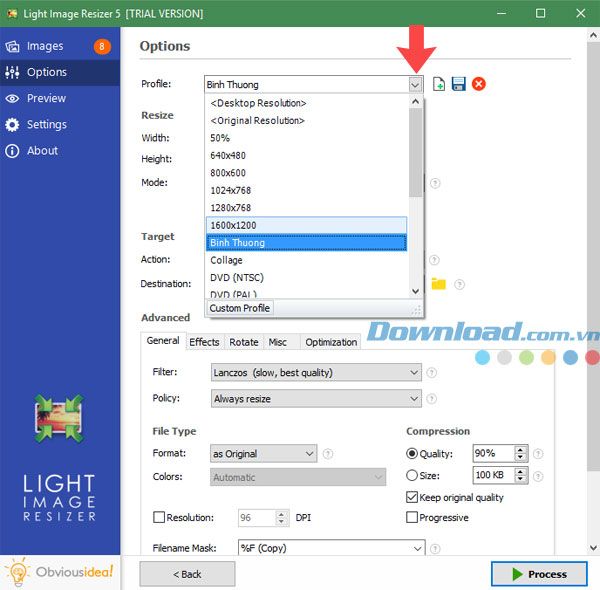Image resolution: width=600 pixels, height=590 pixels.
Task: Open the destination folder browse icon
Action: coord(439,284)
